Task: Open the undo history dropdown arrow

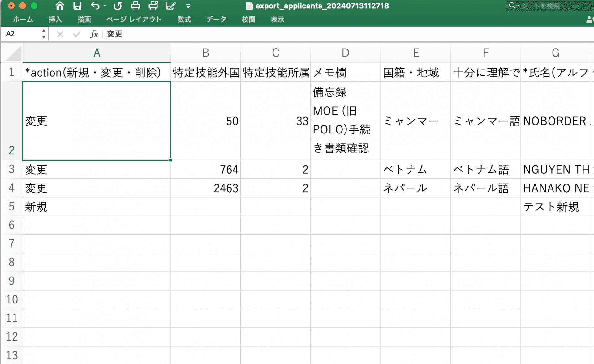Action: coord(105,6)
